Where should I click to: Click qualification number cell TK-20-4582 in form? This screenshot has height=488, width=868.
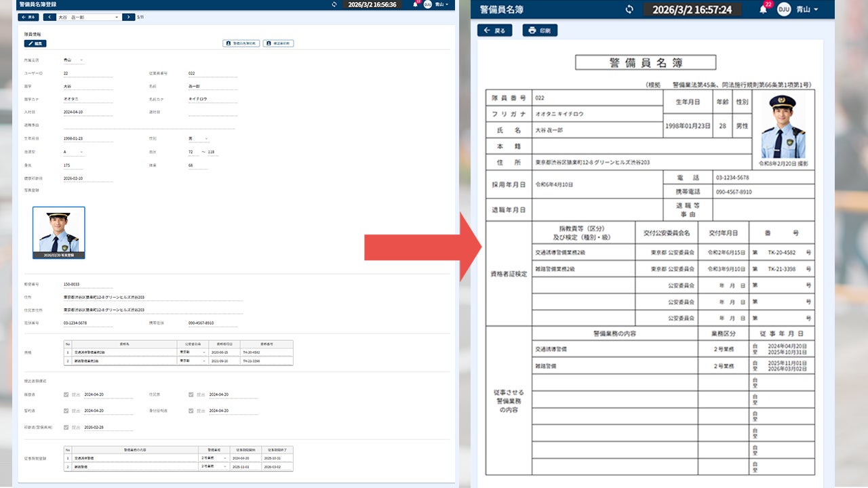267,352
